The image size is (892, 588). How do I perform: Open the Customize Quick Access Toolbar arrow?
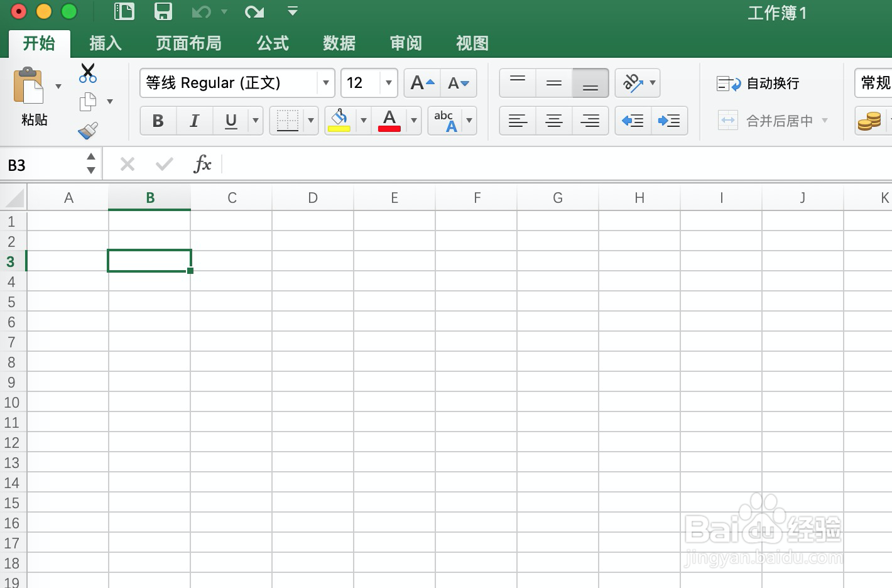point(293,11)
